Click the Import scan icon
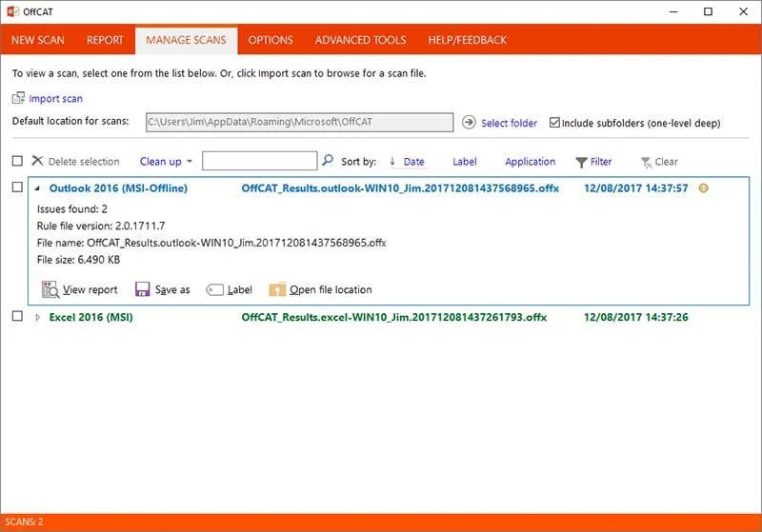 pos(18,98)
